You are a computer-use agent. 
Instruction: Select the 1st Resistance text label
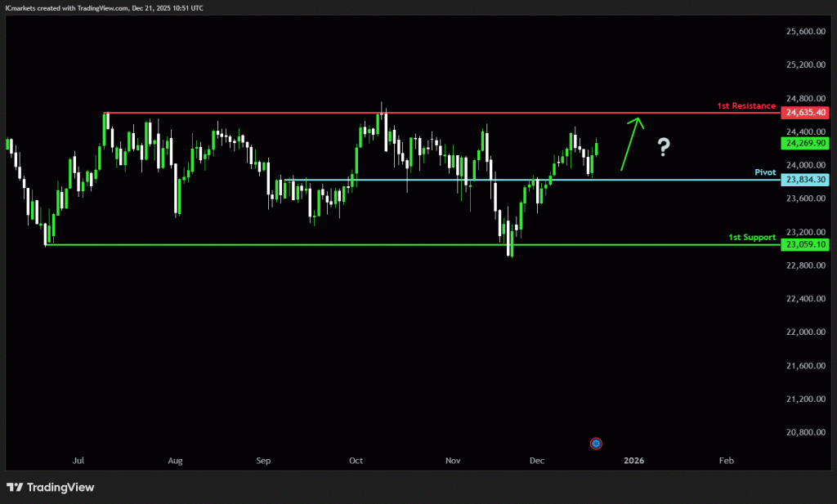click(x=746, y=106)
